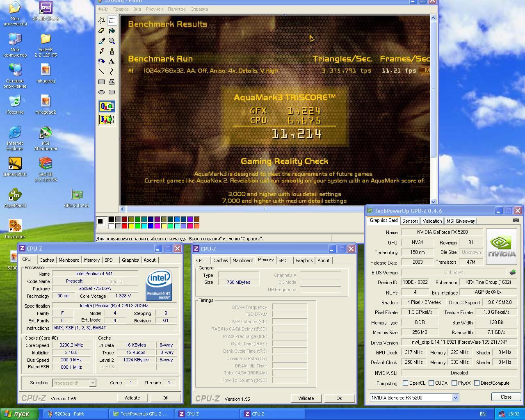525x420 pixels.
Task: Select the Rectangle shape tool
Action: pyautogui.click(x=102, y=82)
